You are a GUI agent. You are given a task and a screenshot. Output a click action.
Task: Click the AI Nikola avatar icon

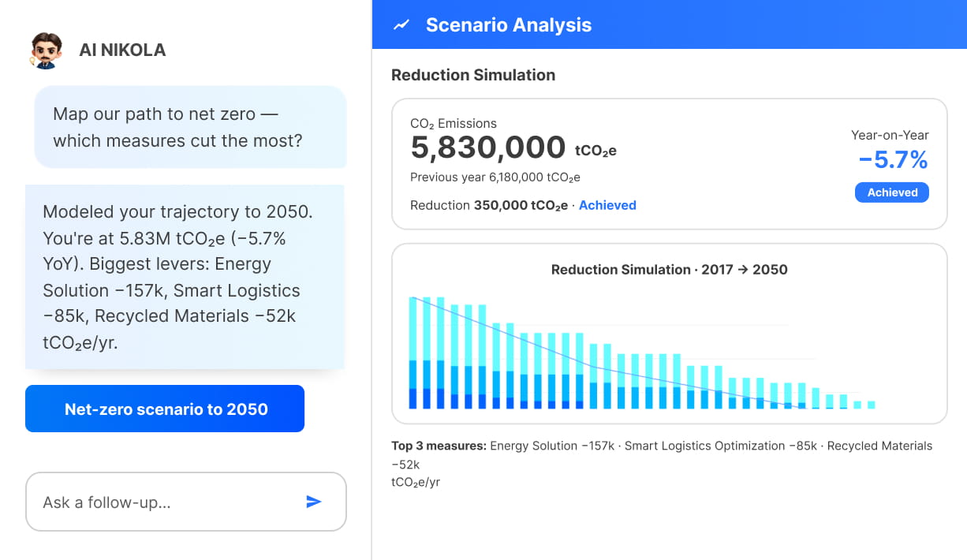[45, 50]
